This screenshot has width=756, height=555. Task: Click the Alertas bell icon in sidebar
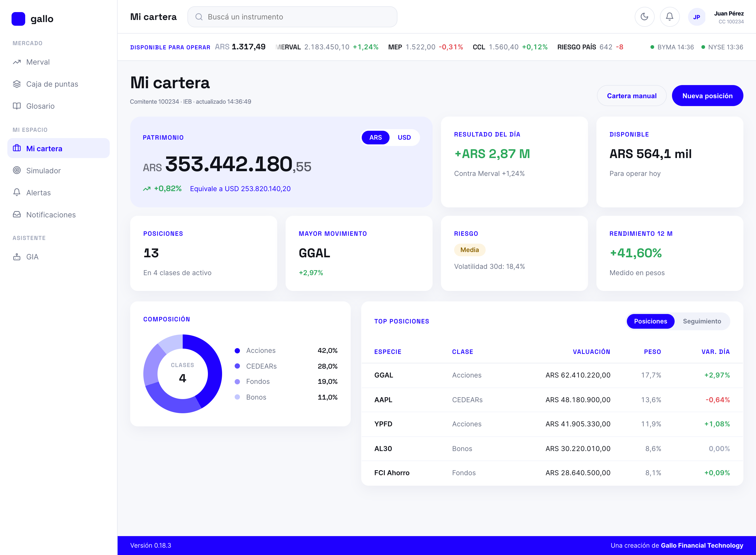[x=17, y=192]
